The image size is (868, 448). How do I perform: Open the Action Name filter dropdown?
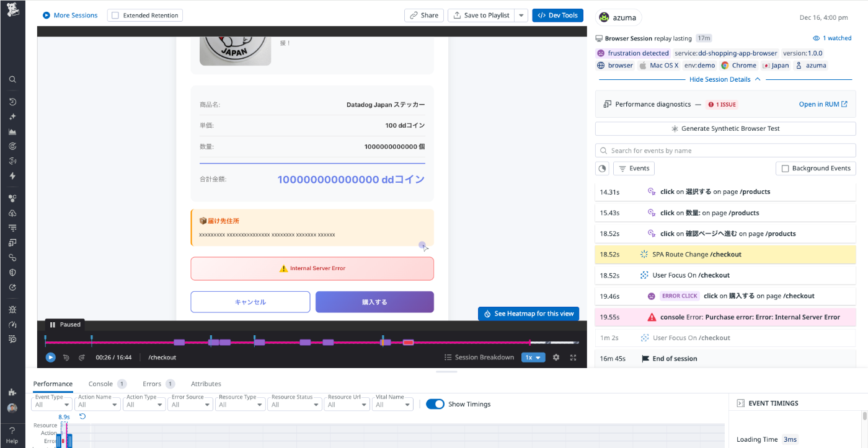tap(98, 405)
